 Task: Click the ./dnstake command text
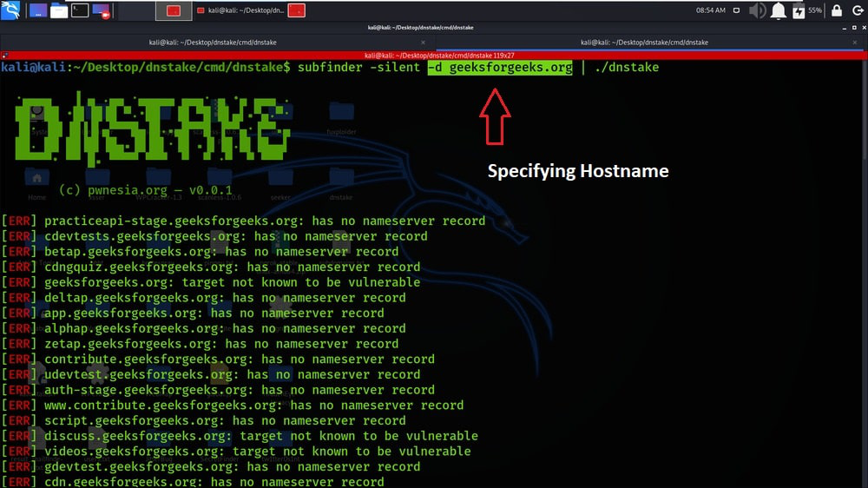coord(627,68)
